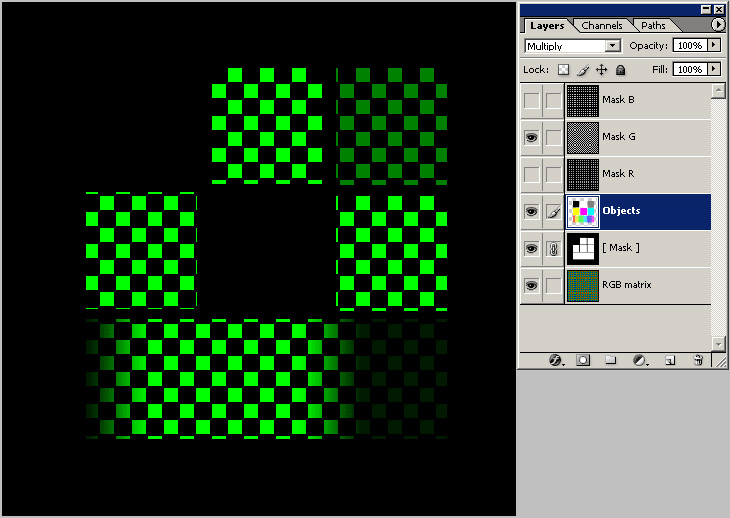The image size is (730, 518).
Task: Hide the [ Mask ] layer
Action: tap(532, 249)
